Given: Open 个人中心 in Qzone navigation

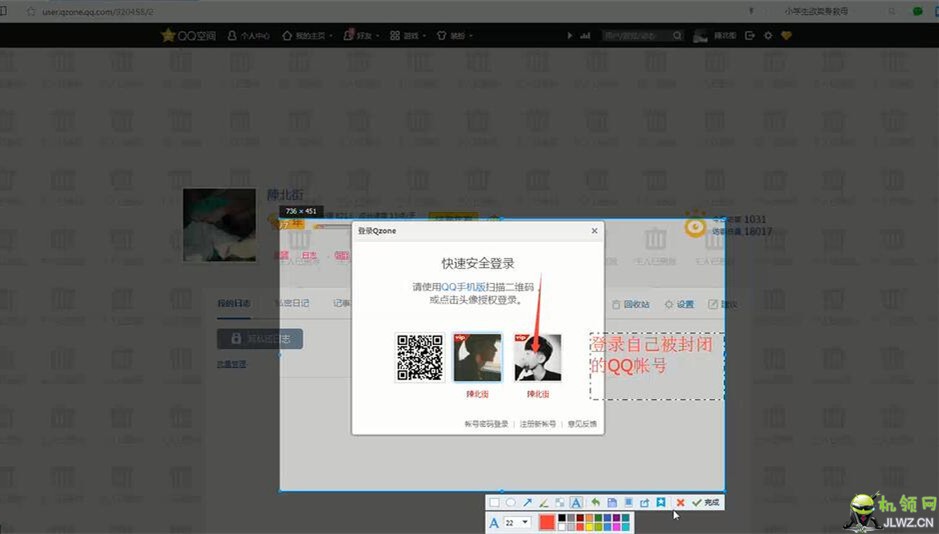Looking at the screenshot, I should click(249, 36).
